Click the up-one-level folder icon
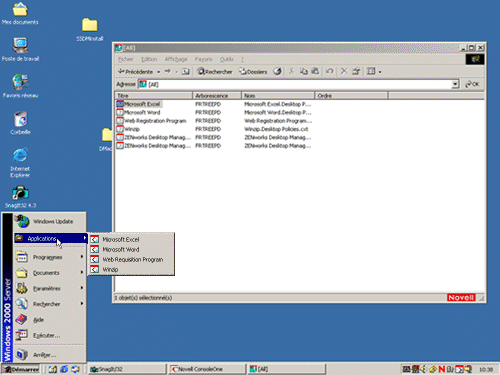500x375 pixels. 186,71
